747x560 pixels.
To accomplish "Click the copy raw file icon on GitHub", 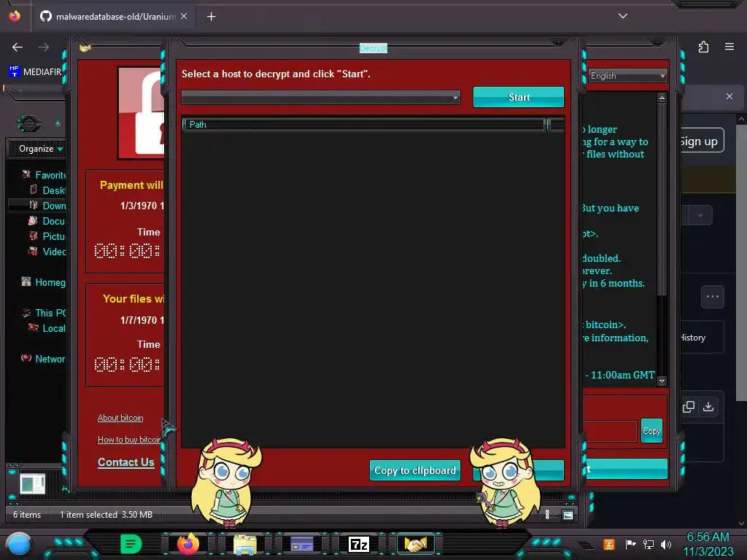I will point(689,407).
